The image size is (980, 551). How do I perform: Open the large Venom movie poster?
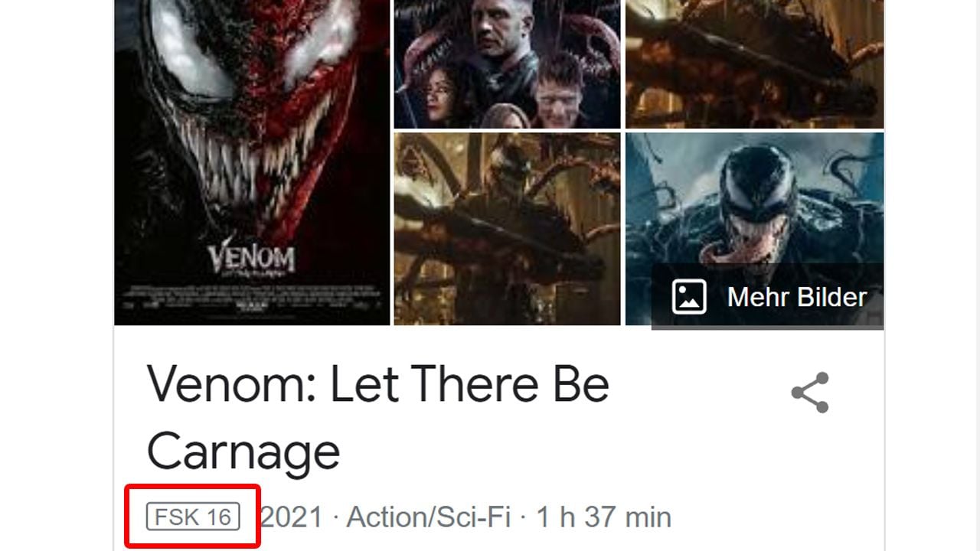click(x=252, y=162)
